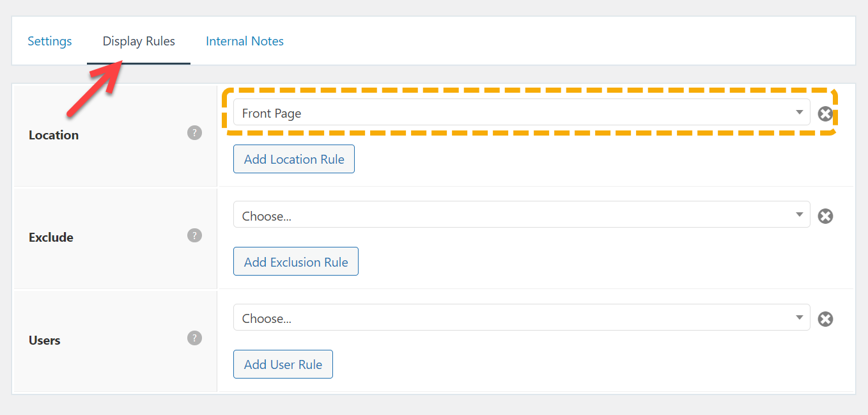This screenshot has height=415, width=868.
Task: Remove the Front Page location rule
Action: pyautogui.click(x=825, y=114)
